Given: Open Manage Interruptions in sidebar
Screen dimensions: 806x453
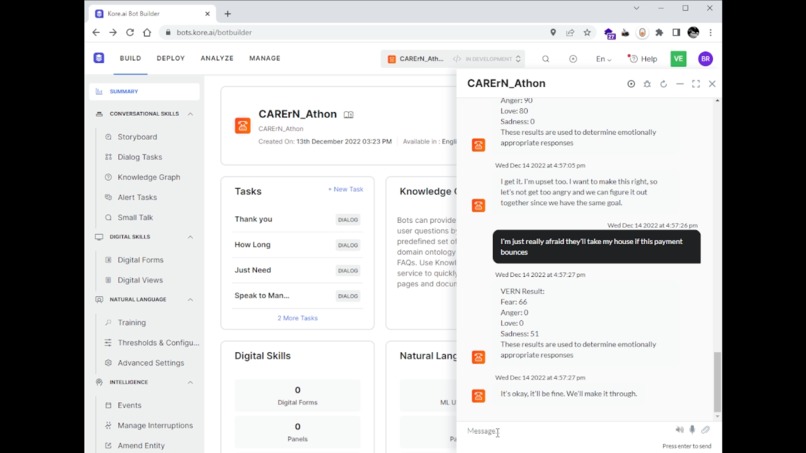Looking at the screenshot, I should [x=155, y=425].
